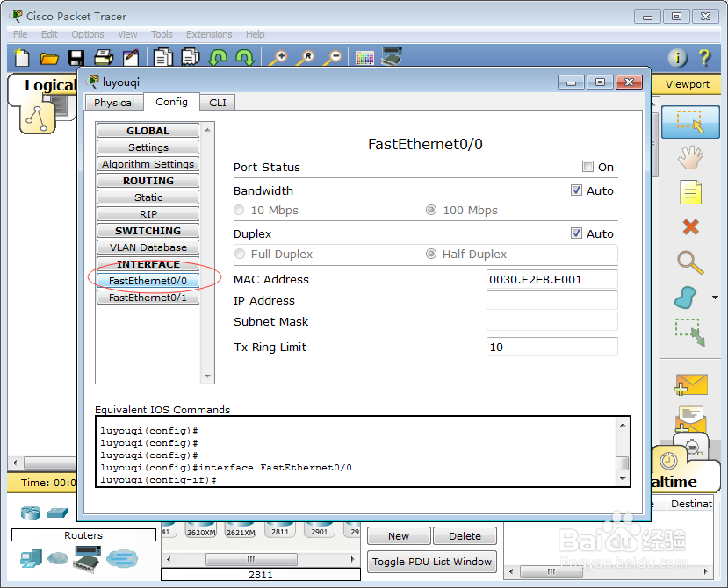Click down arrow of config list scrollbar
Viewport: 728px width, 588px height.
click(x=207, y=376)
